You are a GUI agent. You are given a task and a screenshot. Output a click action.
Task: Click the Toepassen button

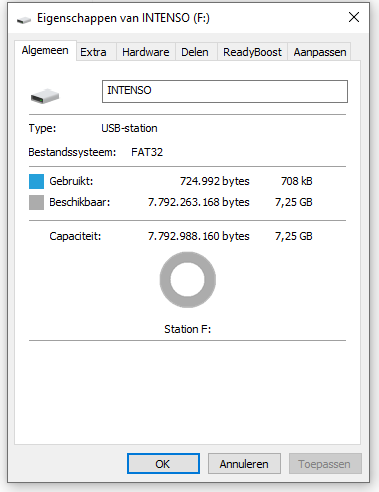click(325, 464)
